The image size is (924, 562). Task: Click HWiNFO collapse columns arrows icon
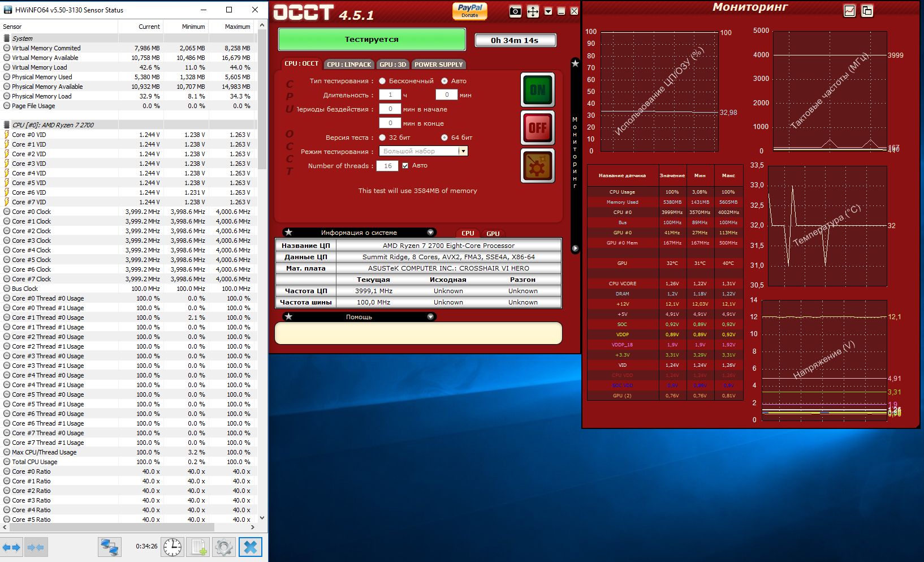36,547
